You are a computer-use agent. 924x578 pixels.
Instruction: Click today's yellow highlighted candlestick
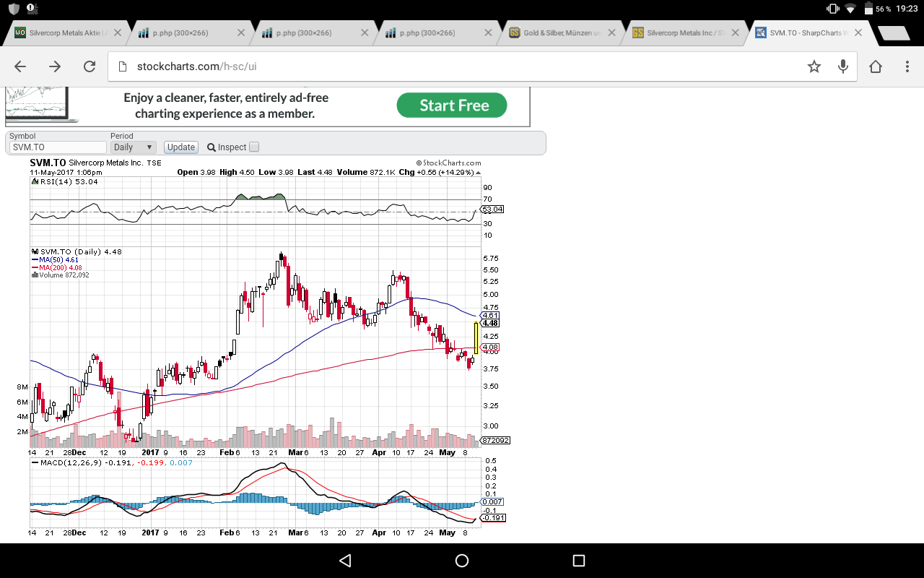[x=476, y=337]
